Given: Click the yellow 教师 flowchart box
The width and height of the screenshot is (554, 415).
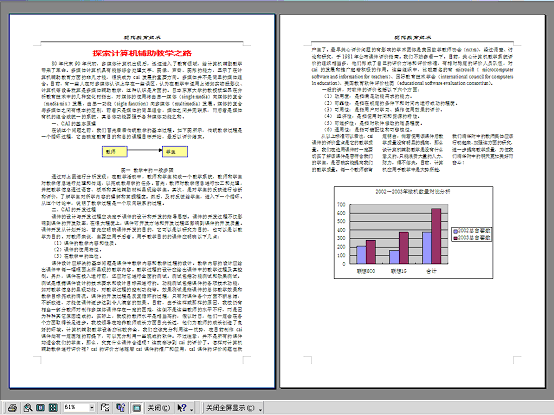Looking at the screenshot, I should [x=115, y=152].
